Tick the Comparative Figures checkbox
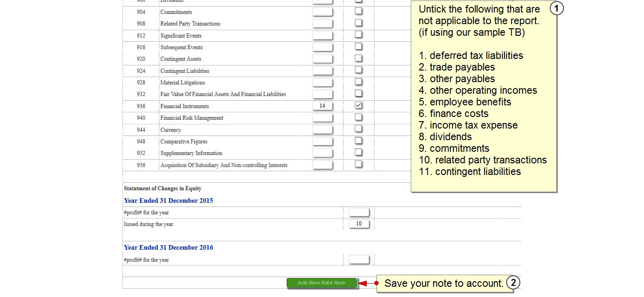 point(358,141)
